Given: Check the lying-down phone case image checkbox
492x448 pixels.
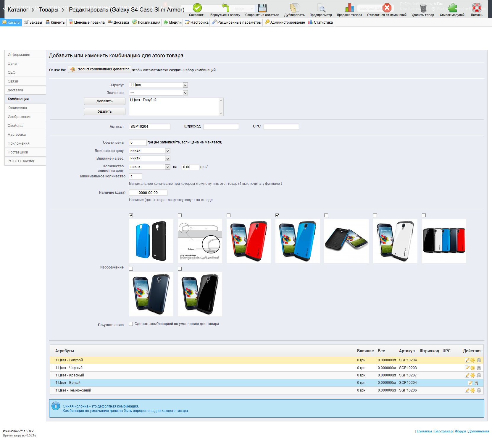Looking at the screenshot, I should coord(326,216).
